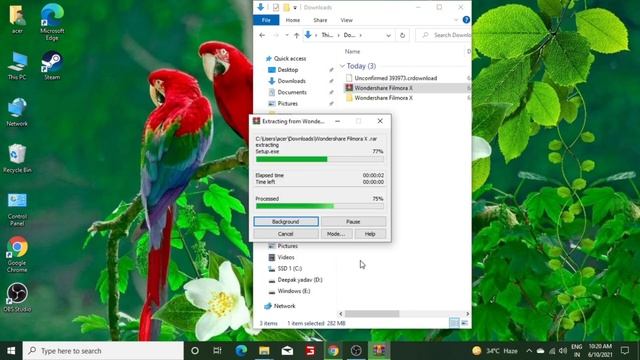Open recent locations dropdown arrow
This screenshot has height=360, width=640.
(287, 36)
